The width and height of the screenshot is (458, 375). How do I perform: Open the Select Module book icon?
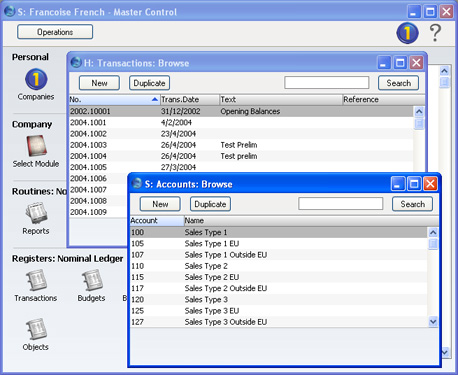pos(36,146)
